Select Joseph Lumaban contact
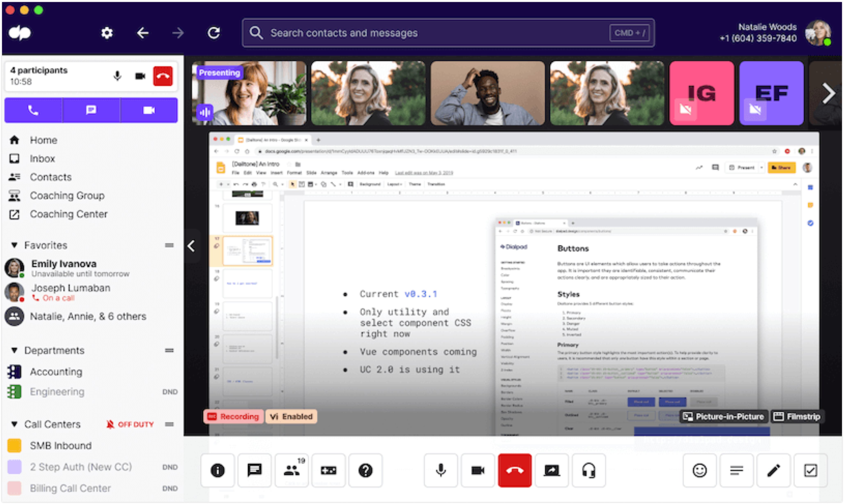This screenshot has width=844, height=504. click(x=58, y=292)
